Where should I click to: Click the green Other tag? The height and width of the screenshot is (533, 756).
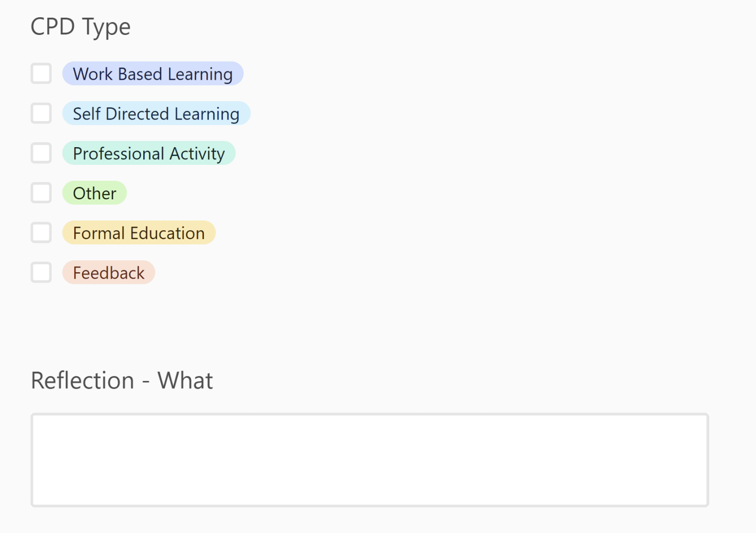coord(94,193)
